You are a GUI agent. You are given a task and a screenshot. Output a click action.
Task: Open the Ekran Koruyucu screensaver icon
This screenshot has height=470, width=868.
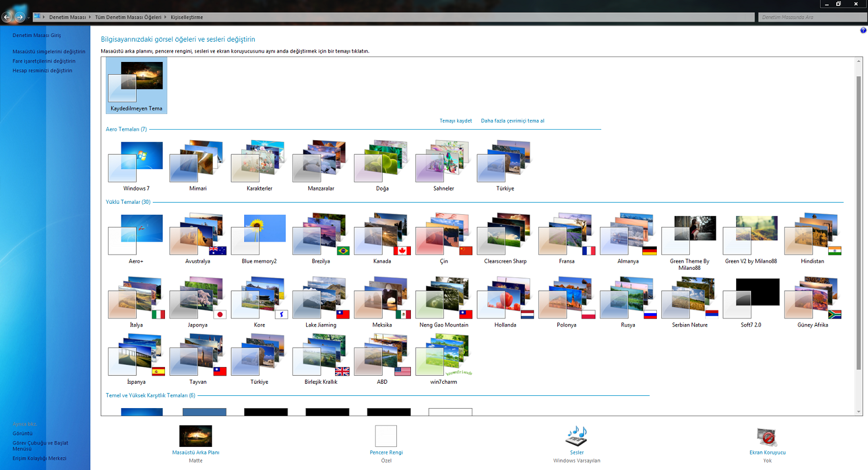click(x=767, y=437)
